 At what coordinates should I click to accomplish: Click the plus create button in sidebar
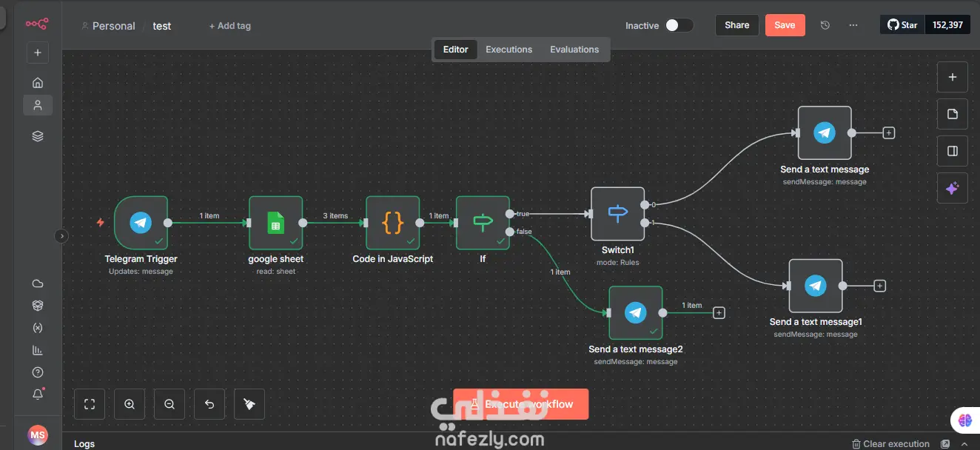(x=38, y=53)
